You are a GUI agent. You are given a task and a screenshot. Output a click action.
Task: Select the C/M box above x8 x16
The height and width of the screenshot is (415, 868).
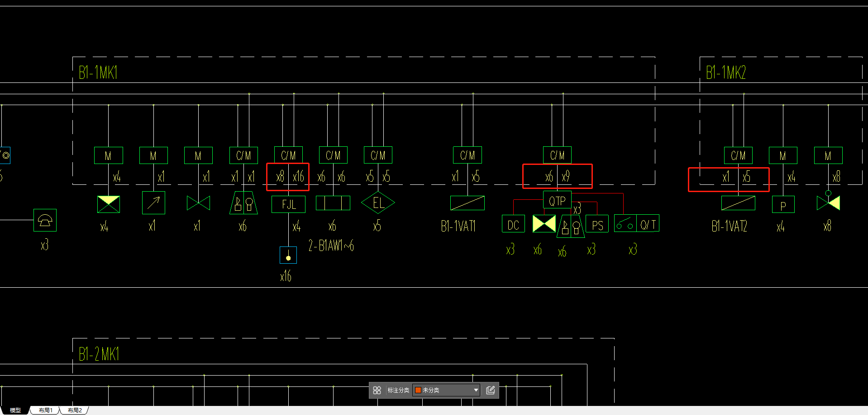pos(288,155)
